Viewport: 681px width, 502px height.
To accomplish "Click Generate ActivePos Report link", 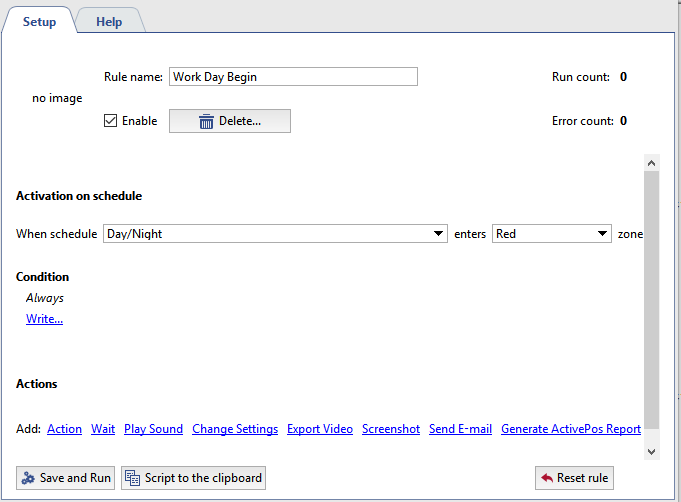I will (x=571, y=429).
